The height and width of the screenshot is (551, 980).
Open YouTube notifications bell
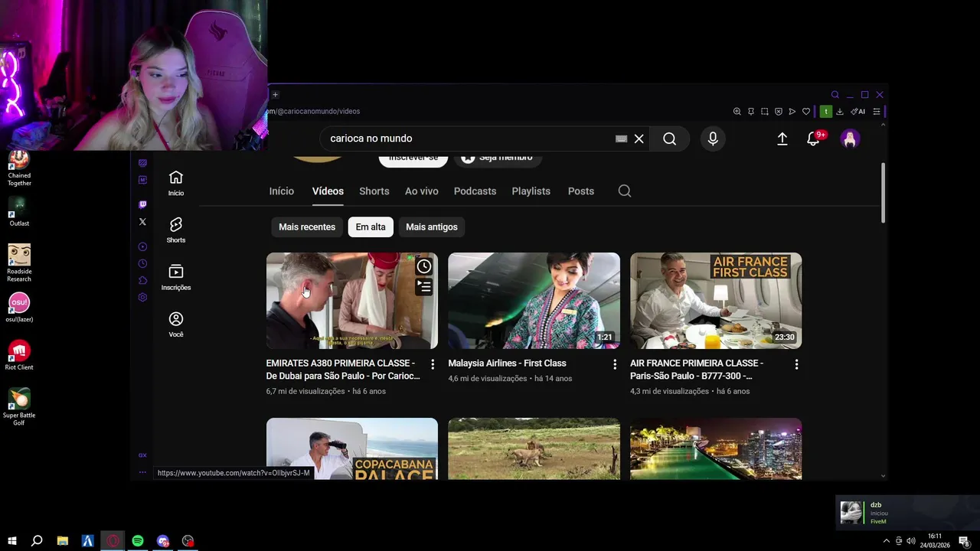[x=814, y=139]
